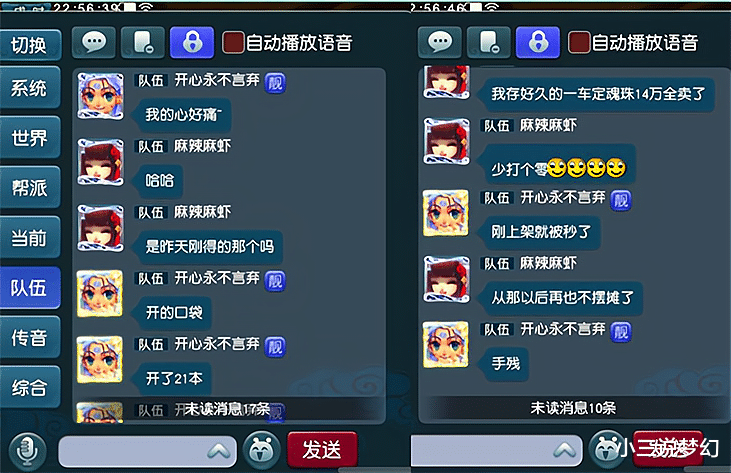
Task: Enable 自动播放语音 checkbox in right panel
Action: pos(579,42)
